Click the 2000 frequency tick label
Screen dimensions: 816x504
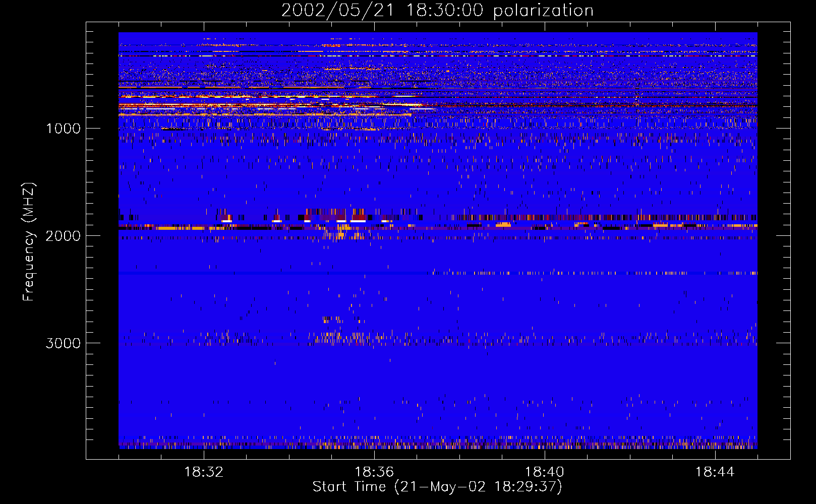pos(63,236)
